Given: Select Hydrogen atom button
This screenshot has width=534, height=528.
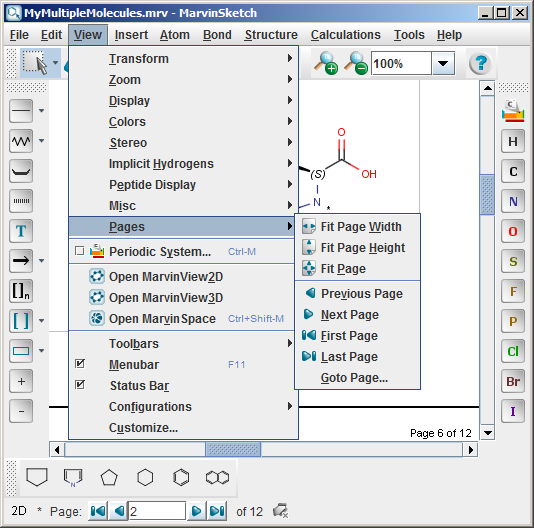Looking at the screenshot, I should (513, 141).
